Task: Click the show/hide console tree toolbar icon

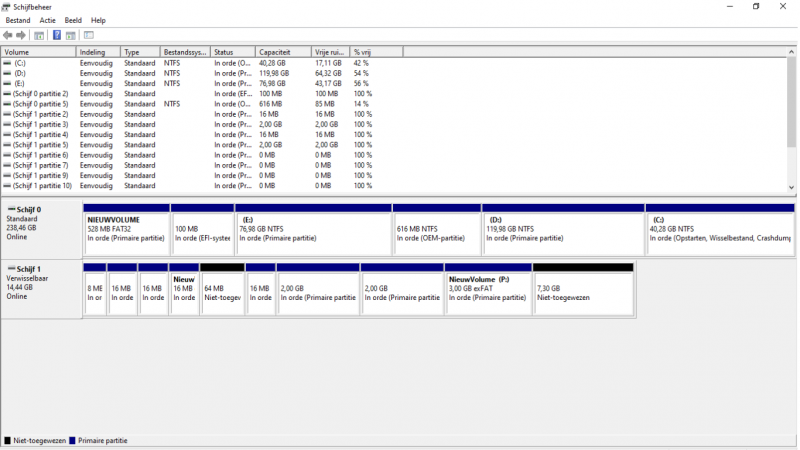Action: 39,36
